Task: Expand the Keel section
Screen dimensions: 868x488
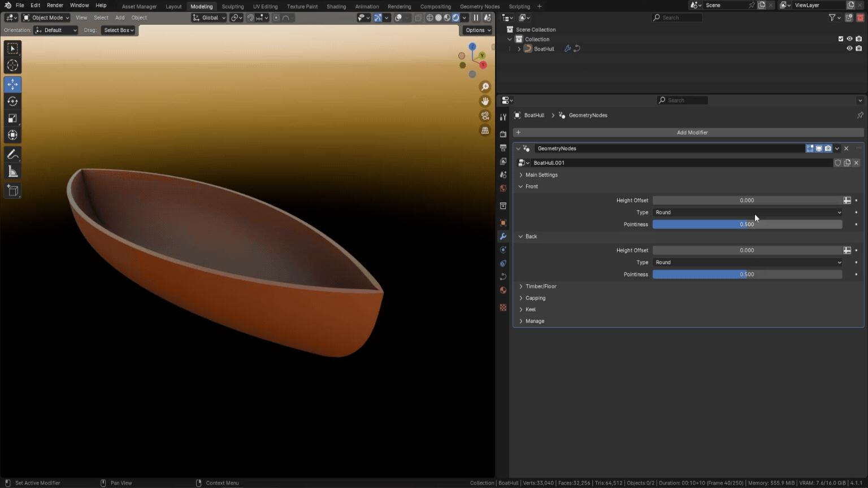Action: [530, 310]
